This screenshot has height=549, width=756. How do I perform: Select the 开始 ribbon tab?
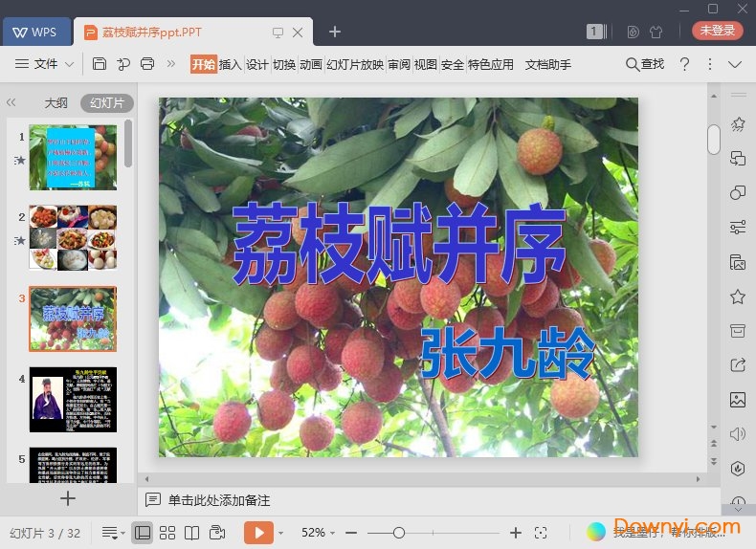coord(204,64)
